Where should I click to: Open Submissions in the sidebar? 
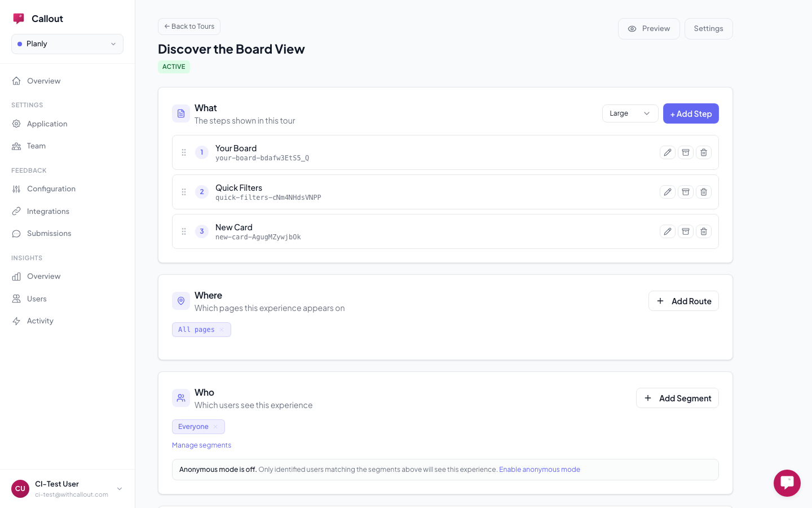(49, 234)
